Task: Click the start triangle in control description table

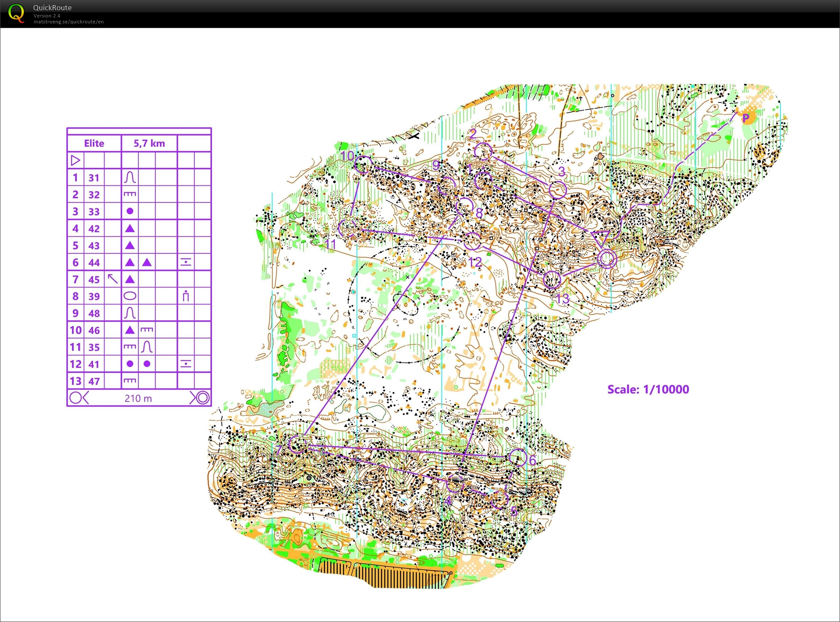Action: point(75,160)
